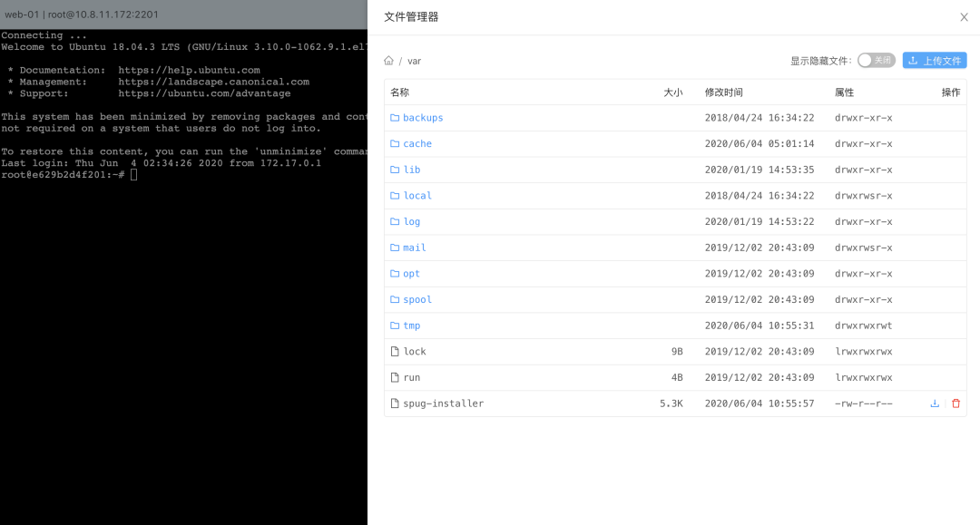Open the tmp folder link
Viewport: 980px width, 525px height.
tap(411, 325)
